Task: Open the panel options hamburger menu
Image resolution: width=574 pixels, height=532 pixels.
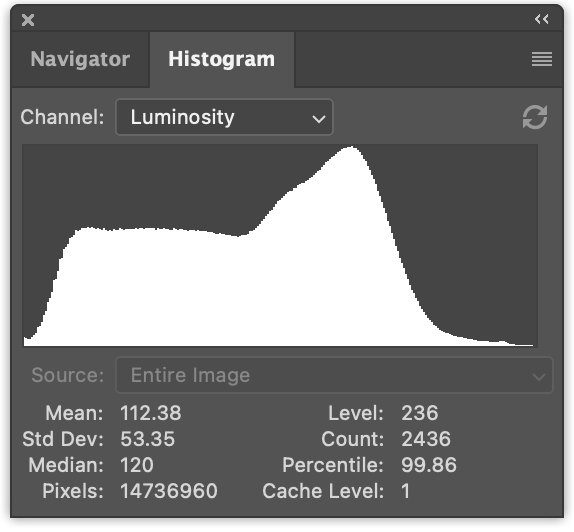Action: 542,59
